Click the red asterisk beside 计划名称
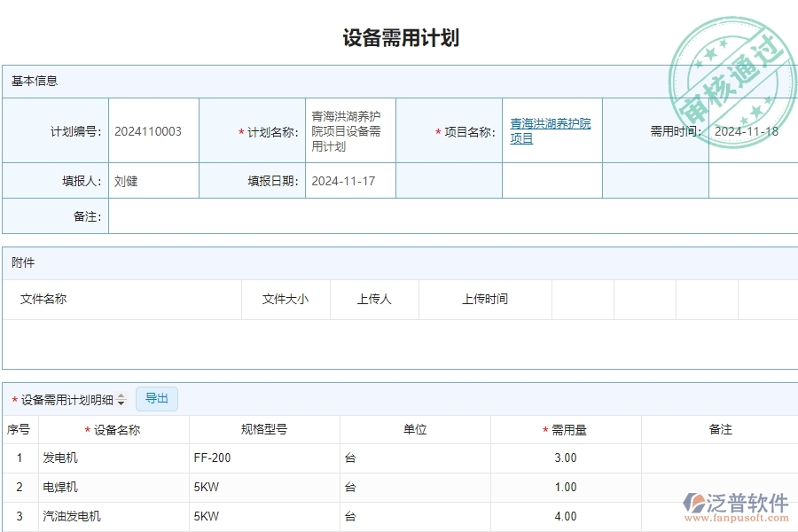 pyautogui.click(x=239, y=130)
